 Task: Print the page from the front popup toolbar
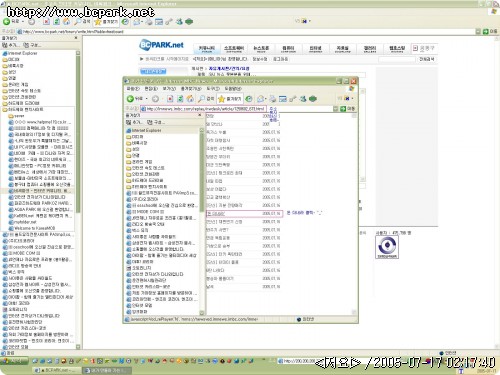coord(273,99)
